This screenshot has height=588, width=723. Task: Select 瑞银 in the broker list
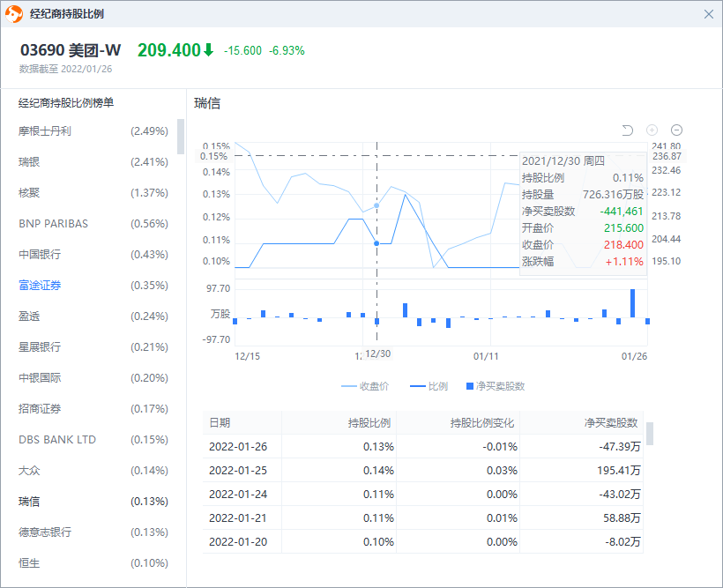point(29,162)
